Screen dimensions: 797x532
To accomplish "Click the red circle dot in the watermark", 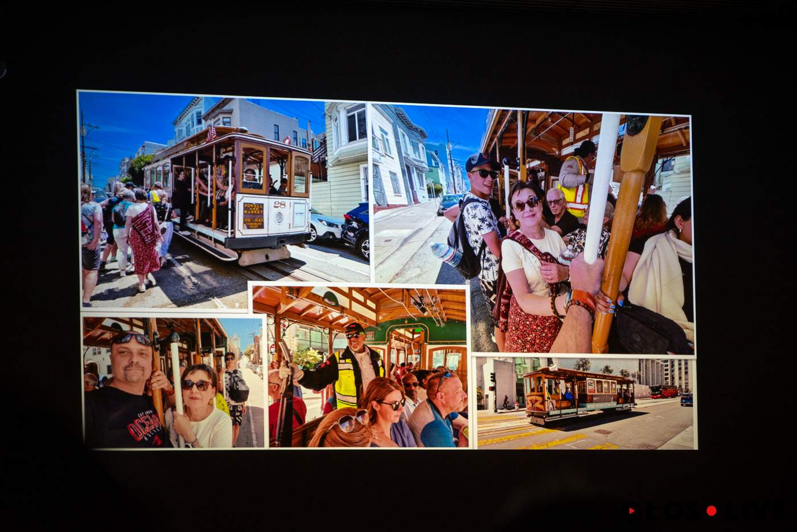I will click(x=711, y=510).
